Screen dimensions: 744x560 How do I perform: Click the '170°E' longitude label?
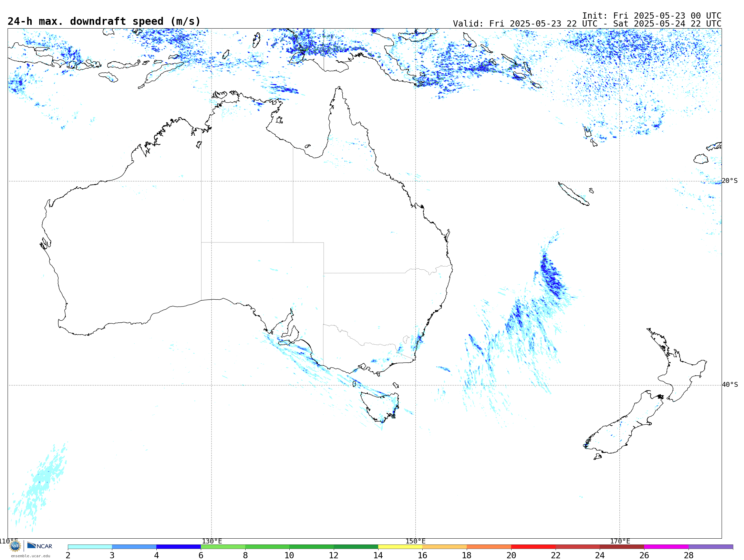(x=620, y=541)
